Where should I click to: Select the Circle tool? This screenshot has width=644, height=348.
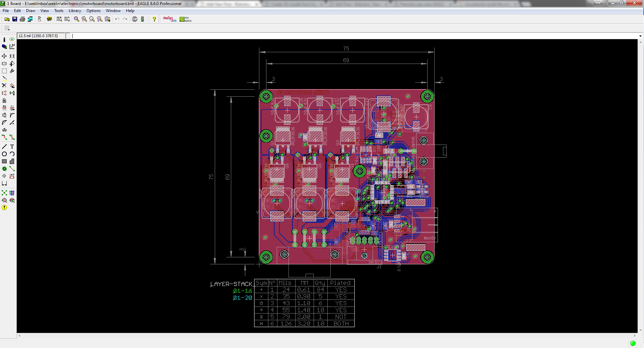tap(4, 154)
